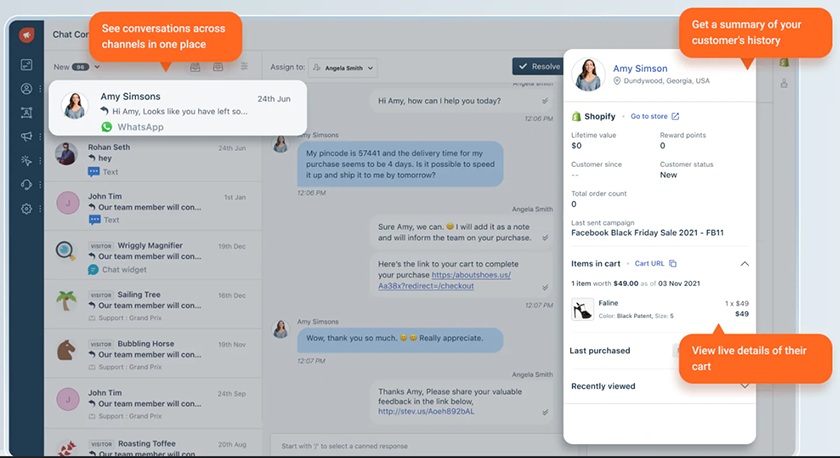Open the Rohan Seth conversation
This screenshot has width=840, height=458.
152,159
